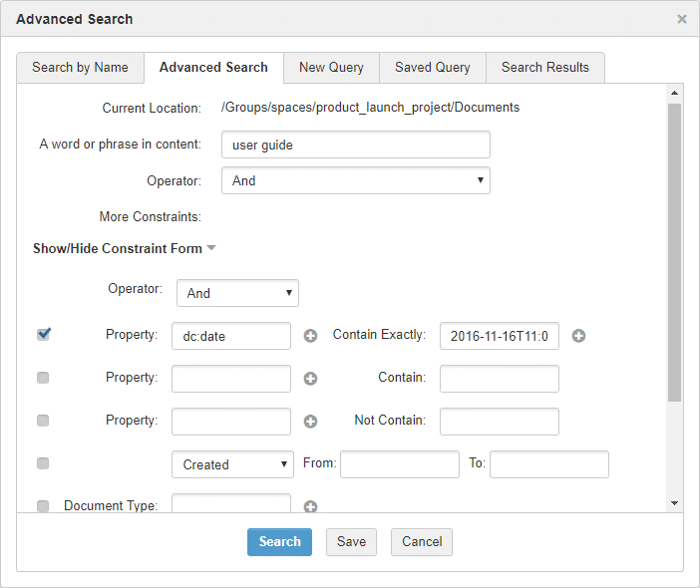Screen dimensions: 700x588
Task: Click plus icon next to dc:date property field
Action: pos(310,336)
